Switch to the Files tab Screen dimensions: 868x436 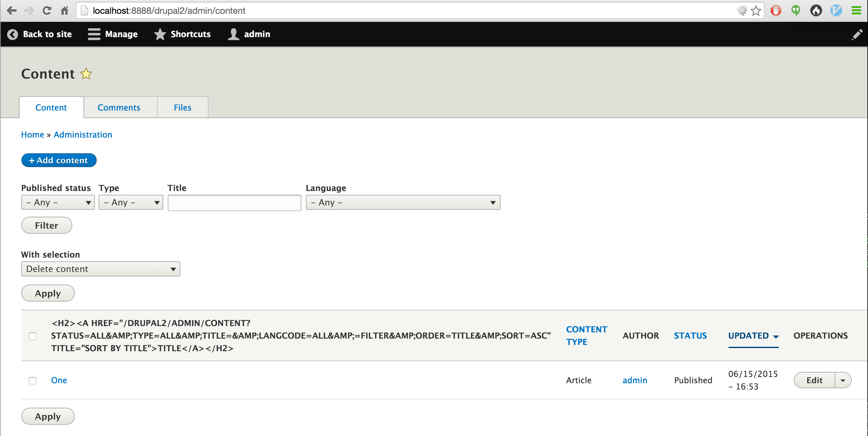[182, 107]
